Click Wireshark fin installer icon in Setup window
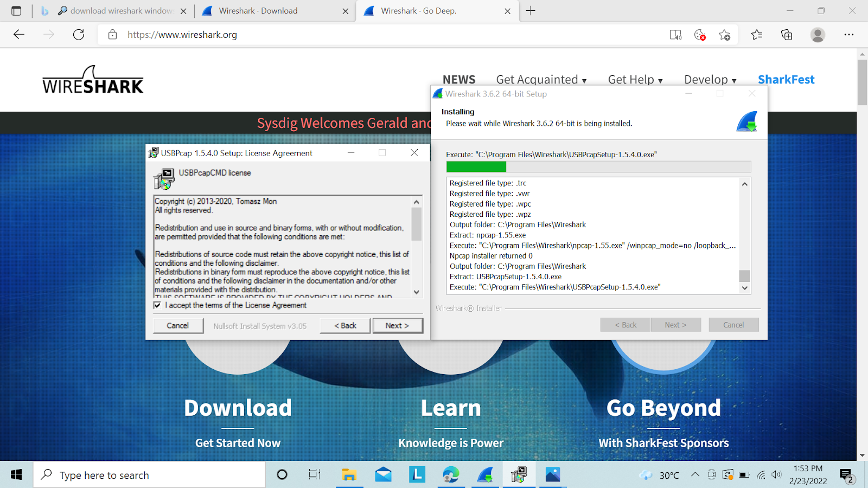The height and width of the screenshot is (488, 868). point(747,121)
